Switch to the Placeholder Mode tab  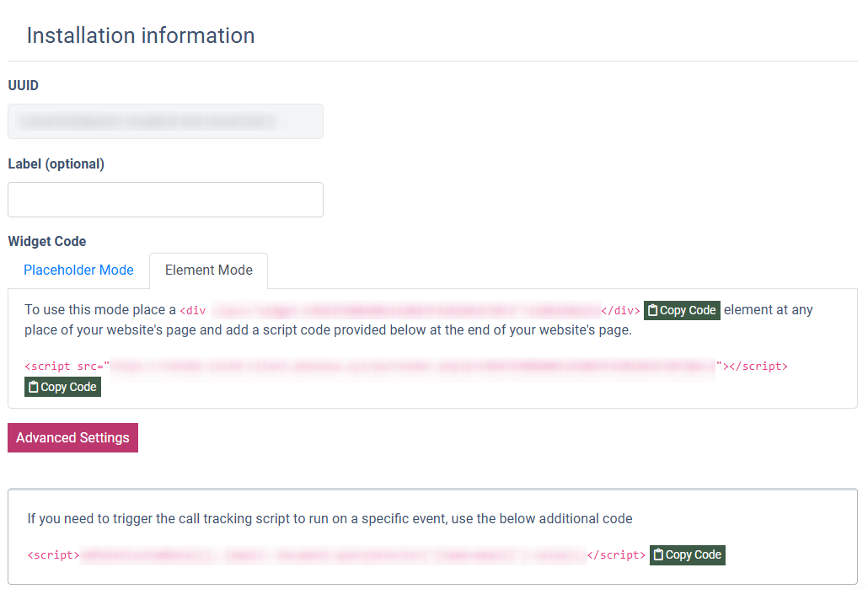(x=78, y=270)
